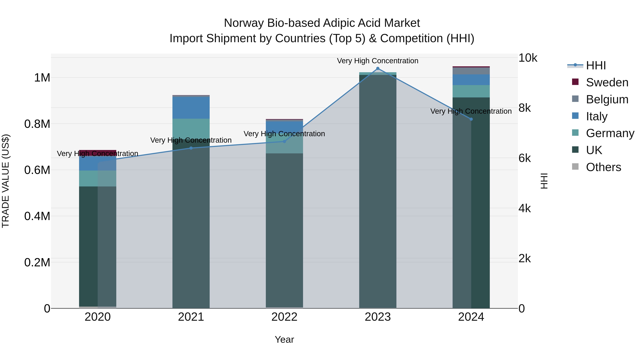Click the 2022 Very High Concentration annotation
The image size is (644, 362).
(x=284, y=134)
